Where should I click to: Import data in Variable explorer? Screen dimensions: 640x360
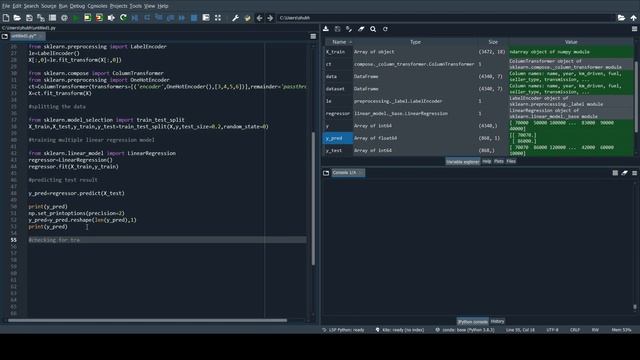click(x=326, y=29)
